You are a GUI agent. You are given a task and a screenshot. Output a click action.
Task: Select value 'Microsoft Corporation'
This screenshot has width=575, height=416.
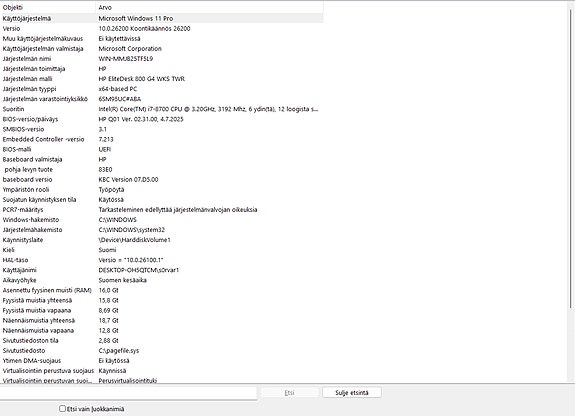point(130,48)
